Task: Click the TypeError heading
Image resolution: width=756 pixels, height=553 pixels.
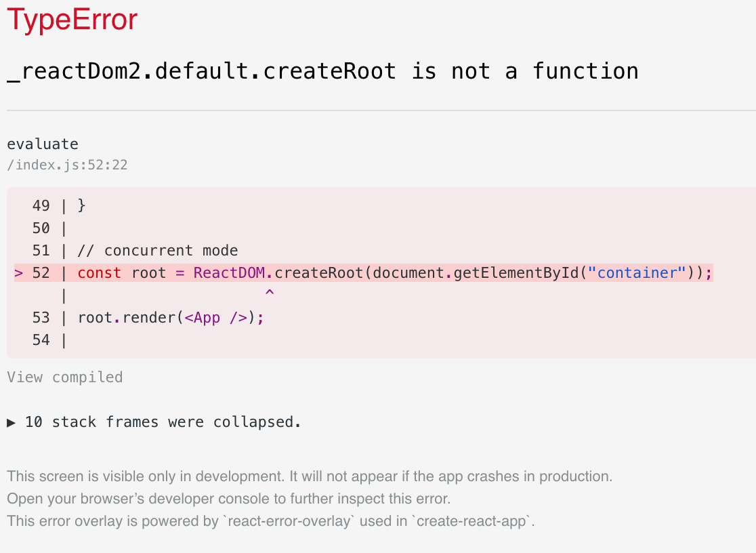Action: pyautogui.click(x=70, y=19)
